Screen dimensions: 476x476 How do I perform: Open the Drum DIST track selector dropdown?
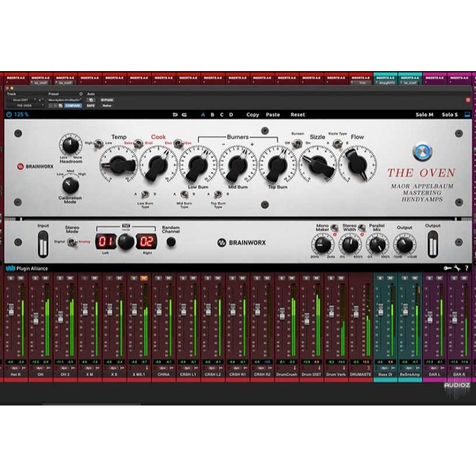click(20, 99)
